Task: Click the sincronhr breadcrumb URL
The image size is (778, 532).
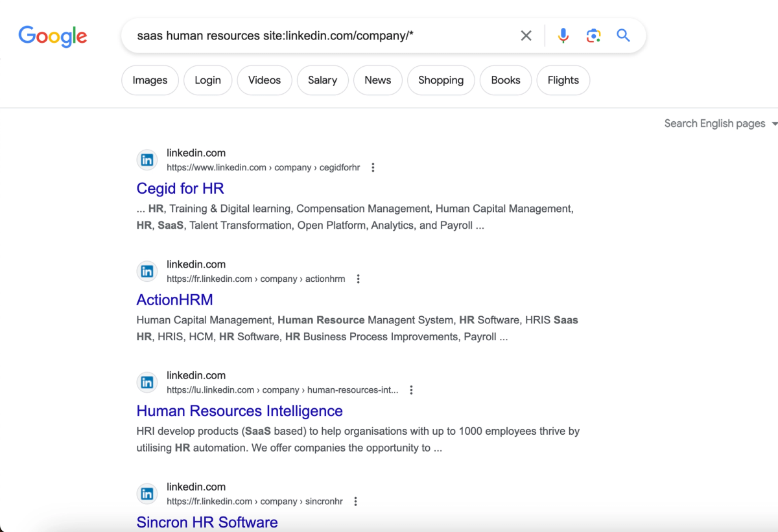Action: [255, 502]
